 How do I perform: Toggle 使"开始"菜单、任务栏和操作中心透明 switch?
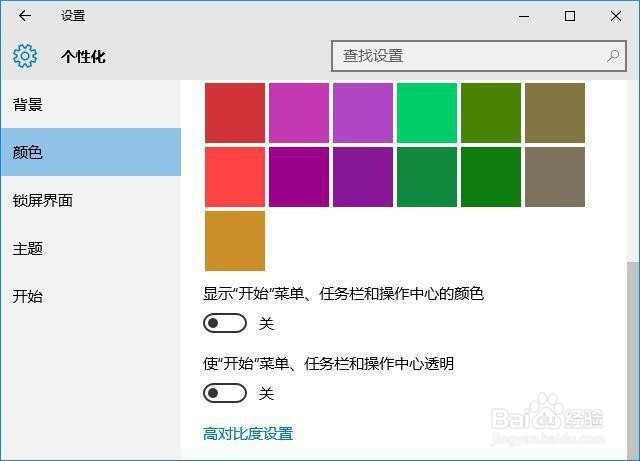(225, 393)
